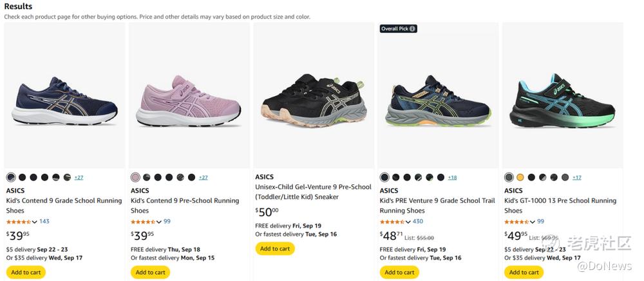Open the 143 reviews link
This screenshot has height=281, width=644.
[44, 222]
